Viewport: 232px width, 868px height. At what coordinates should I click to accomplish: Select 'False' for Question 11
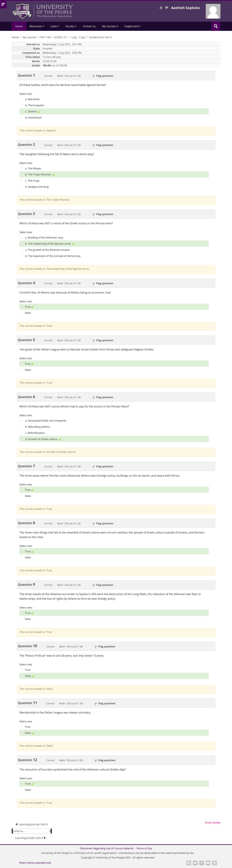pyautogui.click(x=28, y=732)
